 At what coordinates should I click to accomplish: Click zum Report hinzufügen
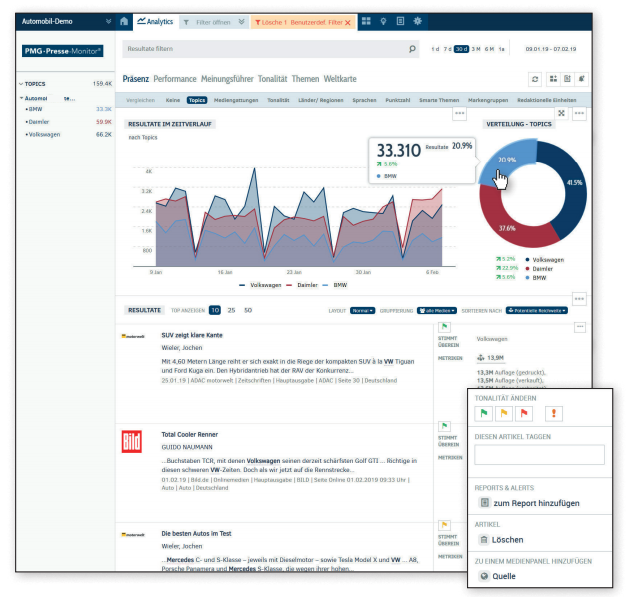(x=529, y=503)
